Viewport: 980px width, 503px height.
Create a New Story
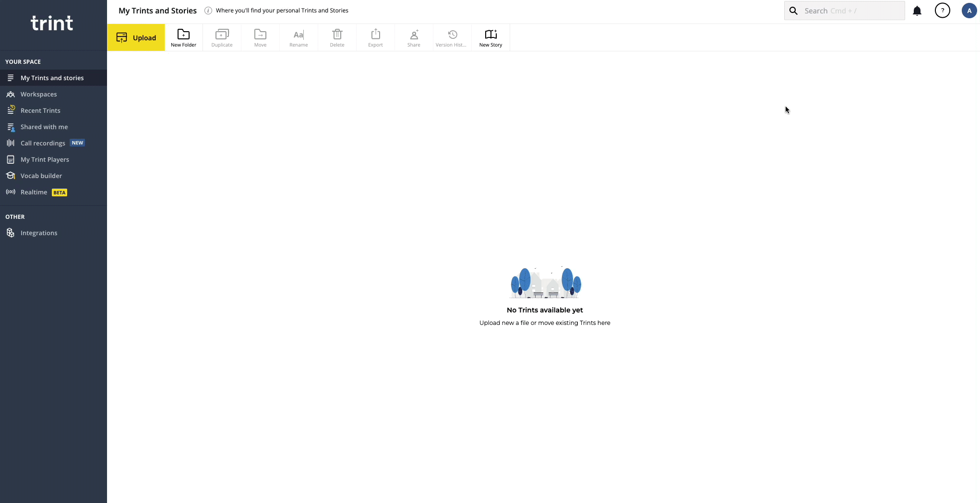[490, 37]
